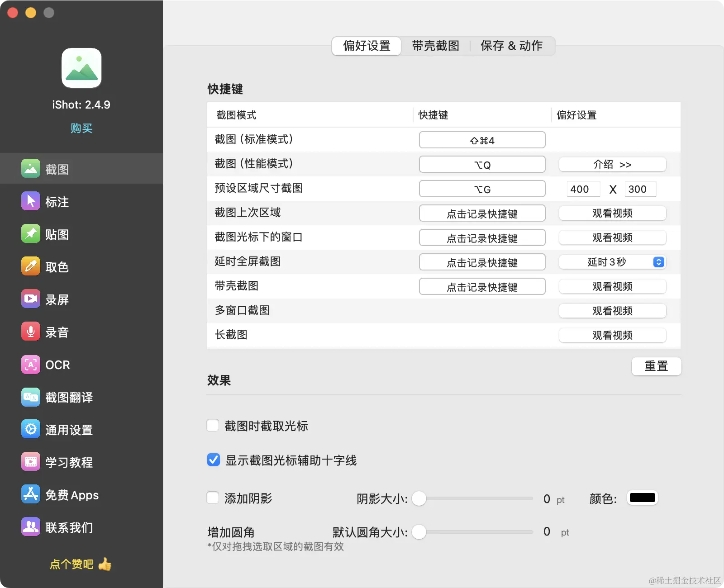Open the 截图翻译 translation sidebar icon

tap(31, 397)
